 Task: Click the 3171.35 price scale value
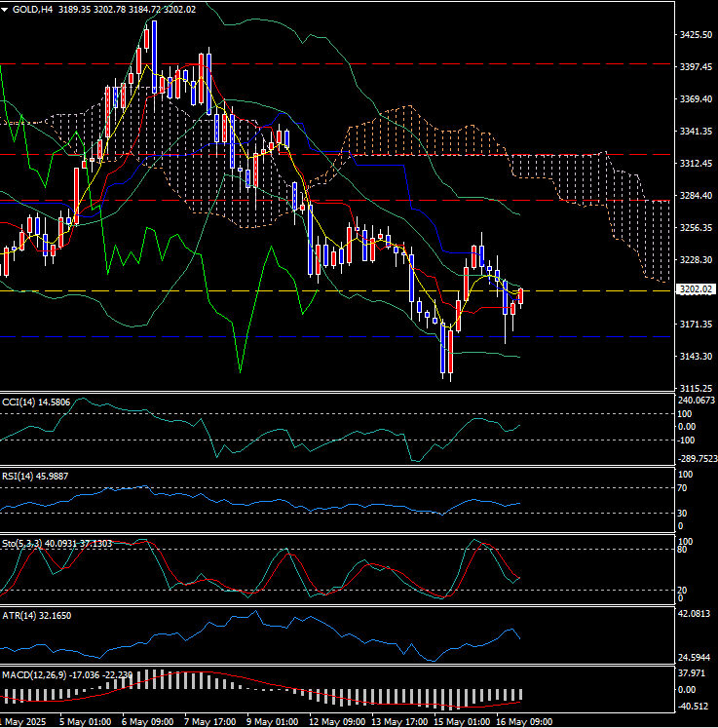coord(696,325)
